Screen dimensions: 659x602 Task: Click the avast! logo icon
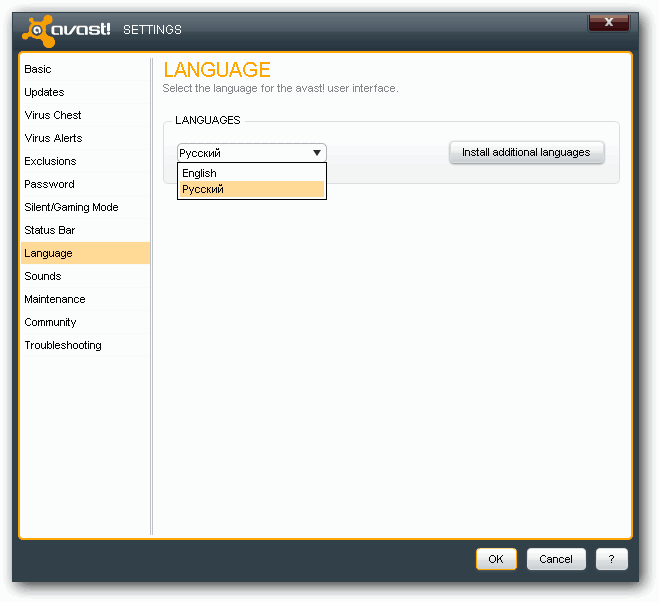click(39, 31)
